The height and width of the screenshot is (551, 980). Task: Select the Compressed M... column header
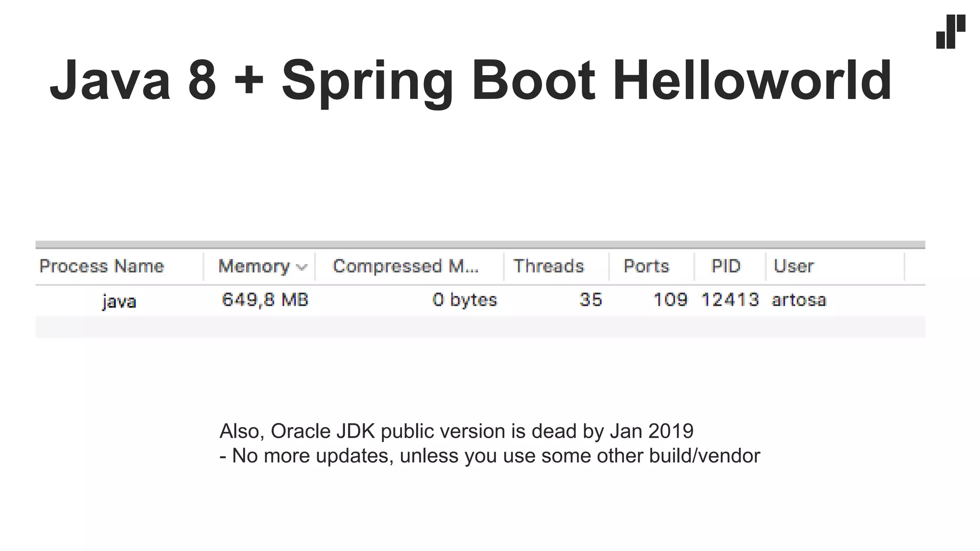click(405, 266)
